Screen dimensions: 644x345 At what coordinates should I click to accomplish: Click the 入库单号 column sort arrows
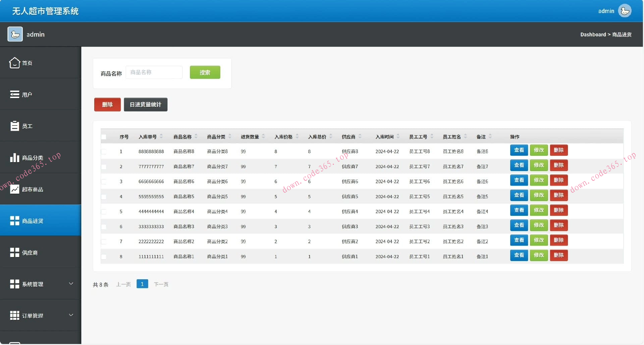161,136
